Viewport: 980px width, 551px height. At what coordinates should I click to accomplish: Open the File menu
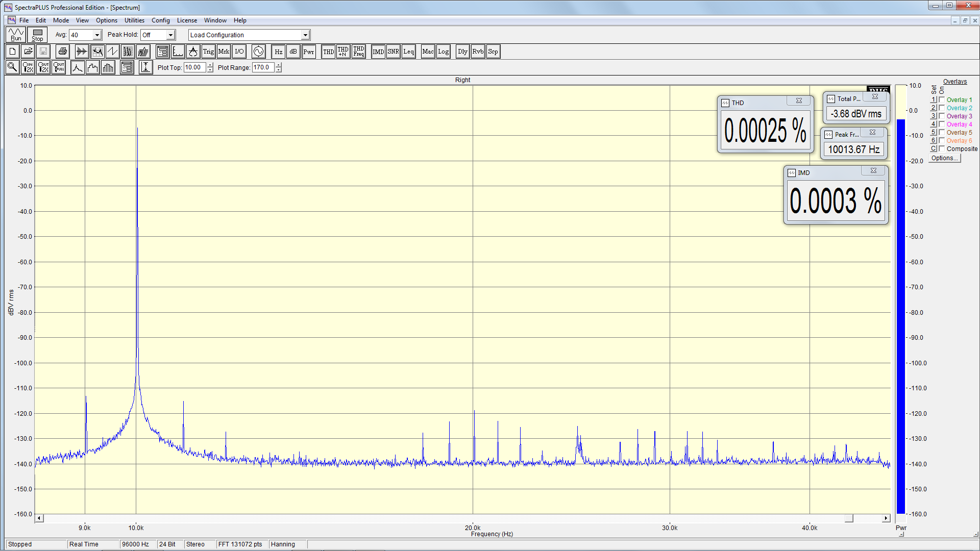point(24,20)
